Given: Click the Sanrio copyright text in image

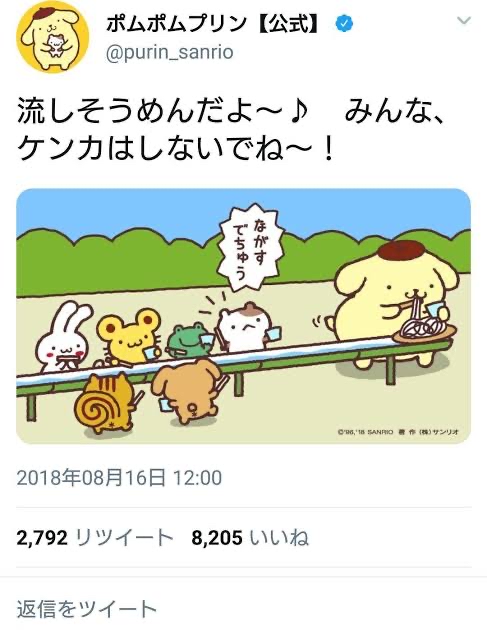Looking at the screenshot, I should pyautogui.click(x=398, y=432).
